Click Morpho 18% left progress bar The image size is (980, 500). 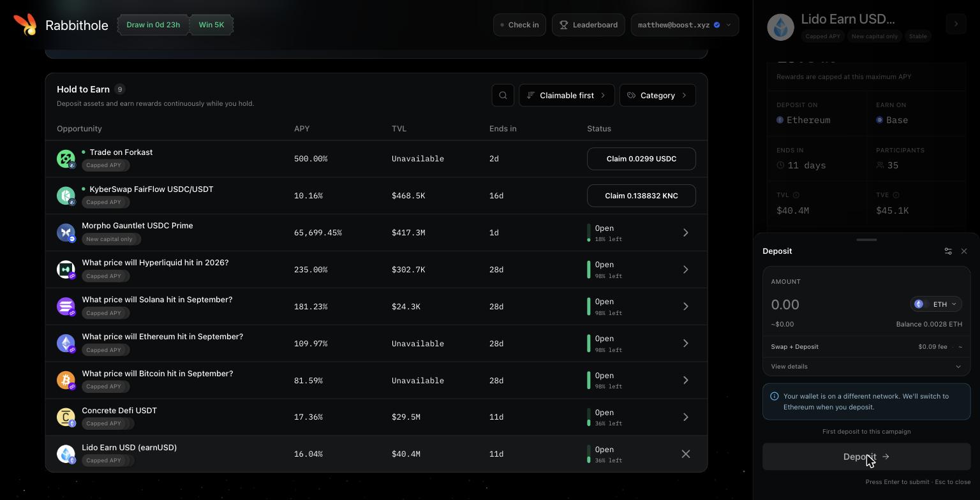(x=589, y=233)
